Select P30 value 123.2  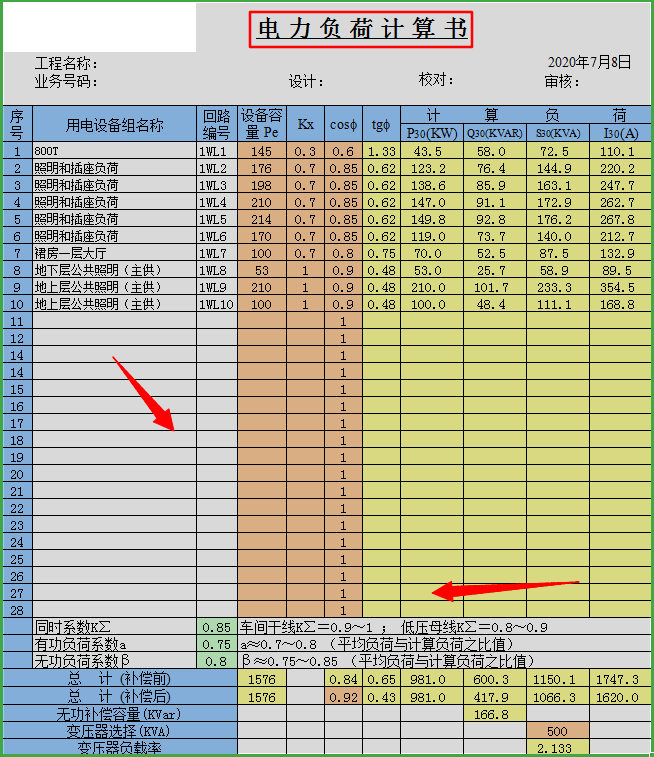(x=431, y=168)
